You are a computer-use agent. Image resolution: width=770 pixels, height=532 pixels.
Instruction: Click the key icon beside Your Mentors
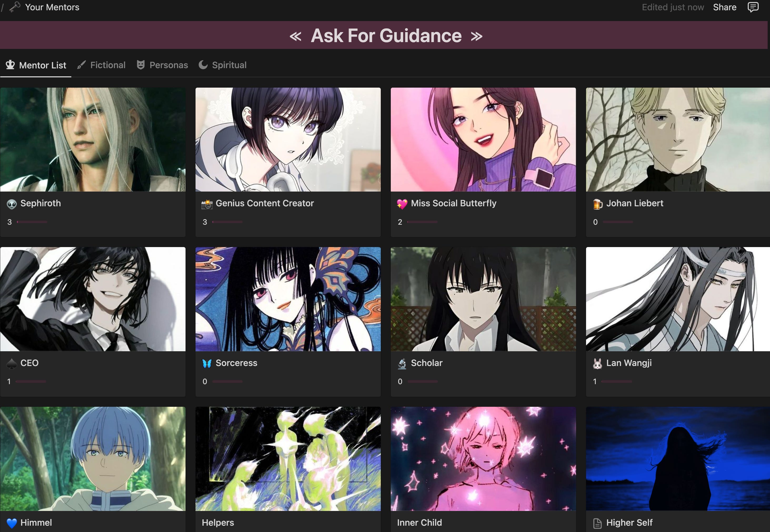[x=15, y=7]
